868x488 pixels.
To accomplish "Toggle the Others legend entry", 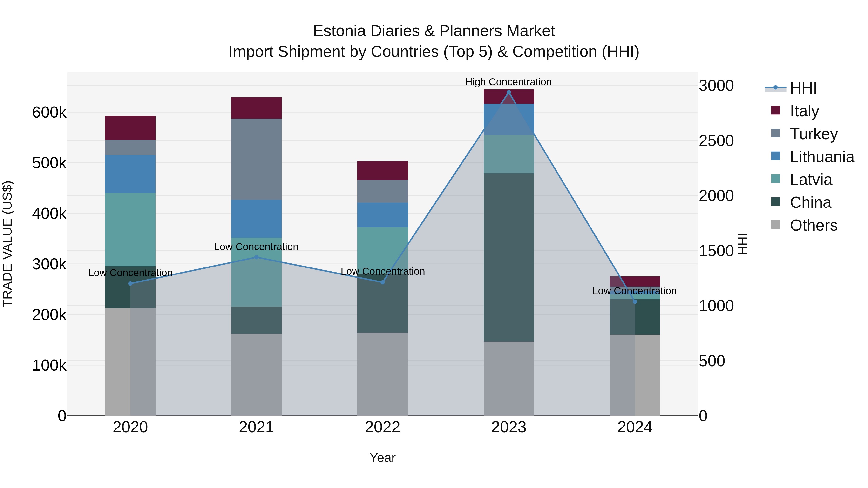I will point(804,225).
